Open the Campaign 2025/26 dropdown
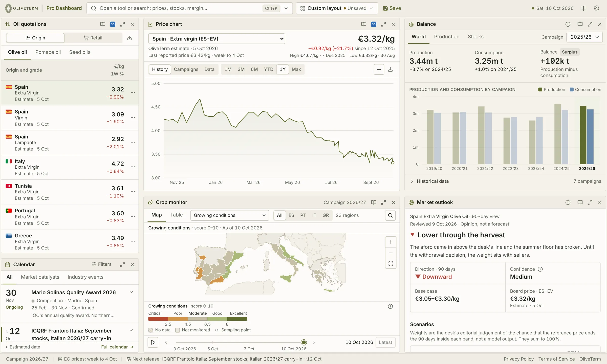 584,37
